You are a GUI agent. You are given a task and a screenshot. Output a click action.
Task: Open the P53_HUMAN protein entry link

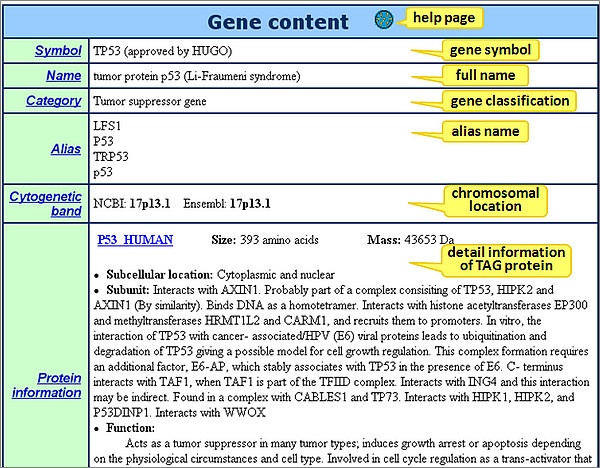coord(135,240)
